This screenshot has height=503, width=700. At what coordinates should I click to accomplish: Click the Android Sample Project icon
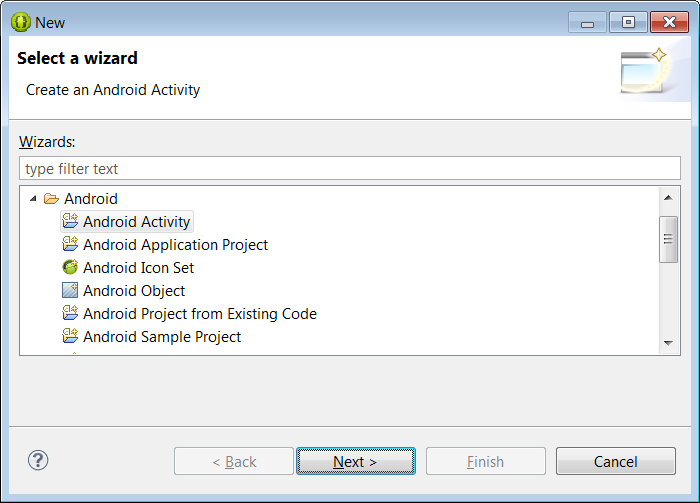70,336
